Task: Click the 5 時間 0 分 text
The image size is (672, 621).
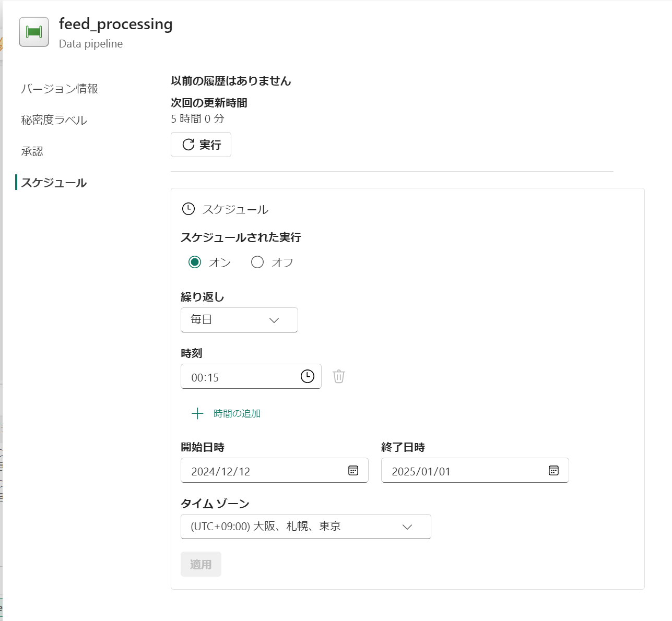Action: click(197, 118)
